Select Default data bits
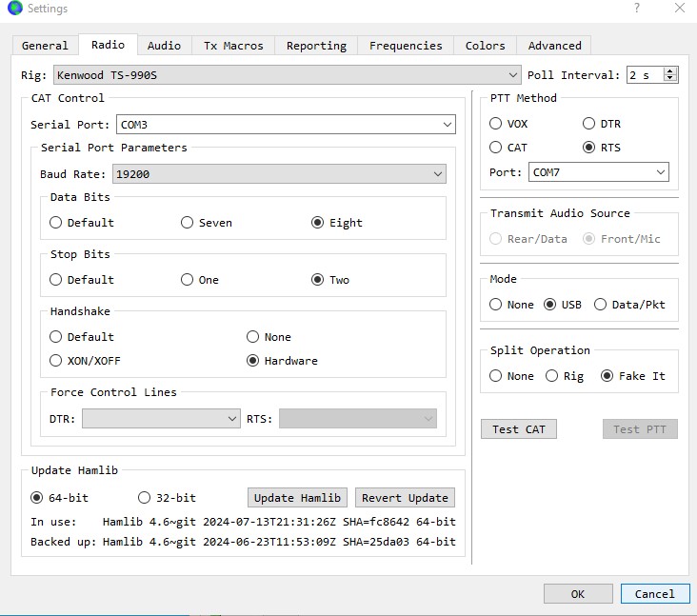This screenshot has height=616, width=697. tap(82, 222)
